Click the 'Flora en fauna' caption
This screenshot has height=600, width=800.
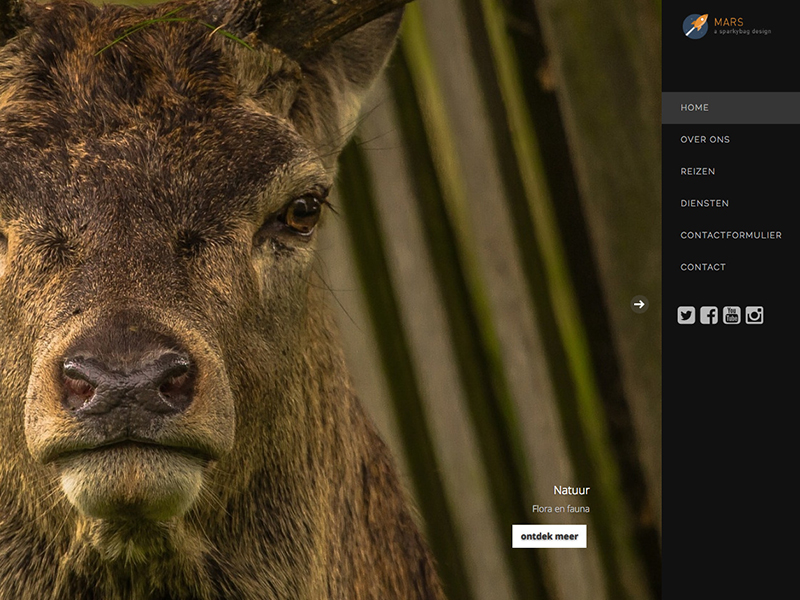tap(561, 509)
